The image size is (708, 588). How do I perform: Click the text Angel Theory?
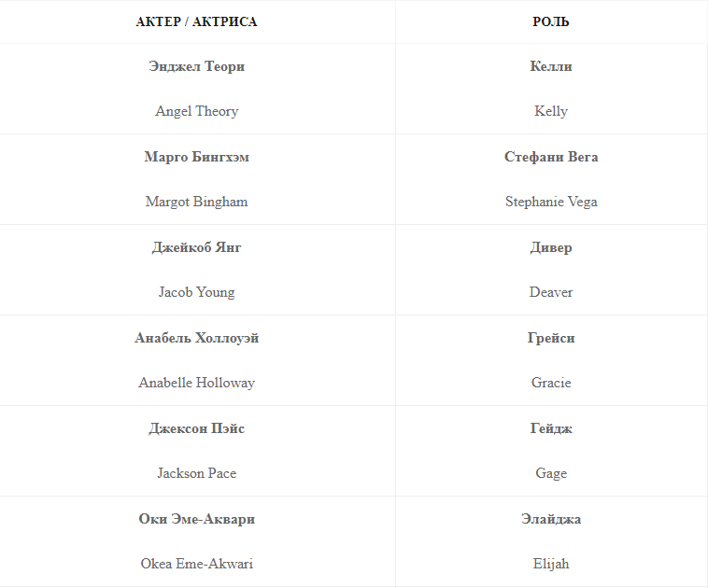pos(196,111)
